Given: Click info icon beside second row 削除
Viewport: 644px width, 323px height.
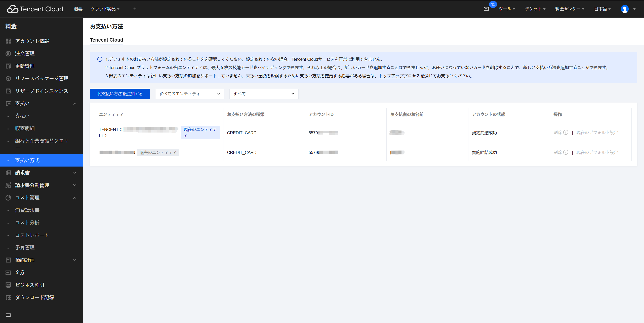Looking at the screenshot, I should [x=566, y=152].
